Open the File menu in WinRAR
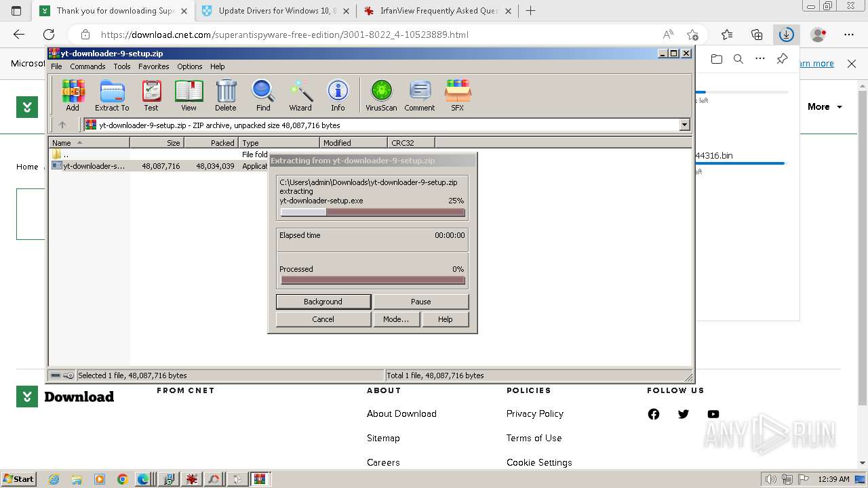 tap(56, 66)
